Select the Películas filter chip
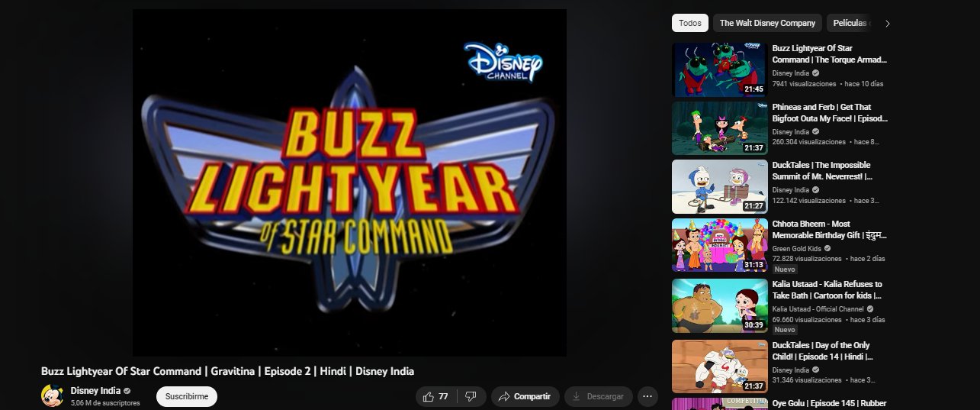The width and height of the screenshot is (980, 410). tap(849, 23)
